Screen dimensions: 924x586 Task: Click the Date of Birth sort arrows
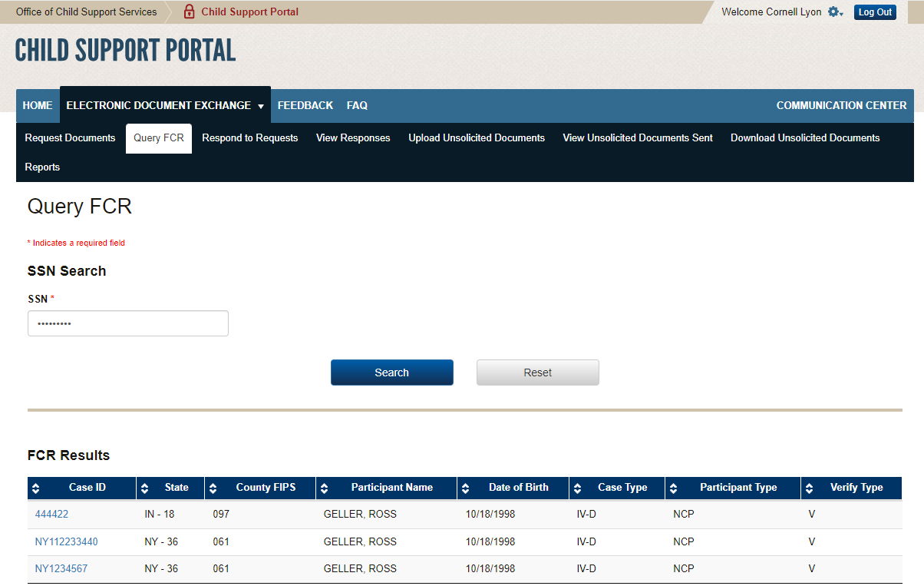click(x=466, y=488)
